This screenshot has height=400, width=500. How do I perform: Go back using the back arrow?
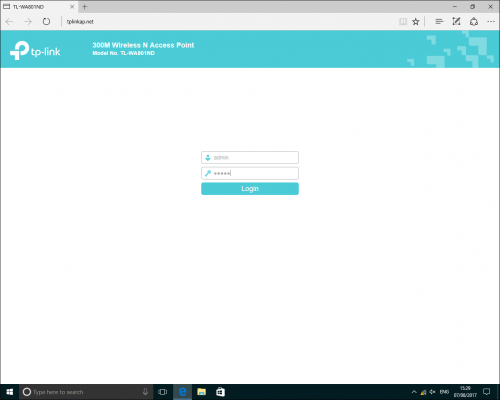tap(9, 22)
